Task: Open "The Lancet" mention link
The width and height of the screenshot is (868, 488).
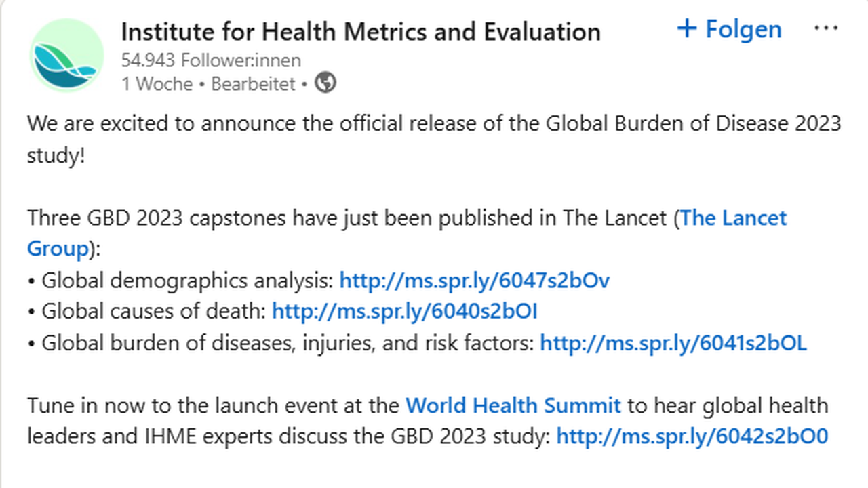Action: [733, 218]
